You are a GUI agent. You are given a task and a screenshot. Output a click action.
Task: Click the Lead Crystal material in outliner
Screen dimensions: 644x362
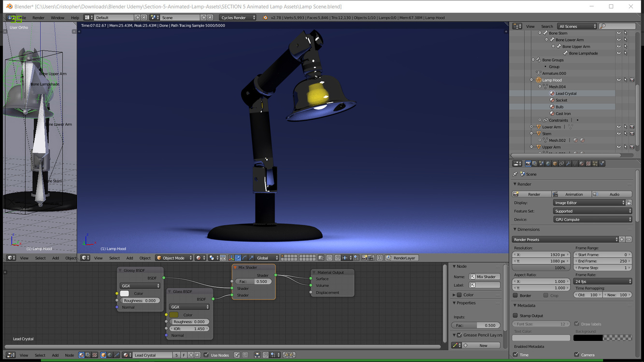(x=566, y=94)
